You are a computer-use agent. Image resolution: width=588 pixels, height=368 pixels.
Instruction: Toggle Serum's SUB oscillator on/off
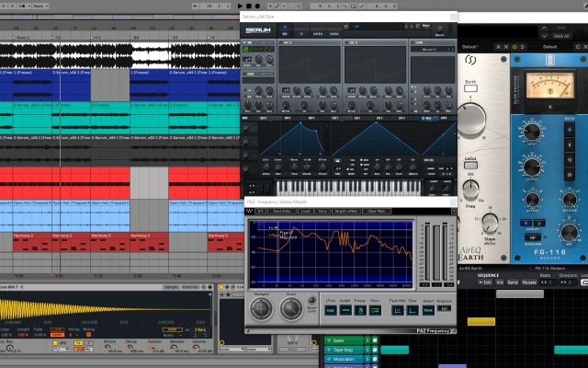click(x=244, y=43)
